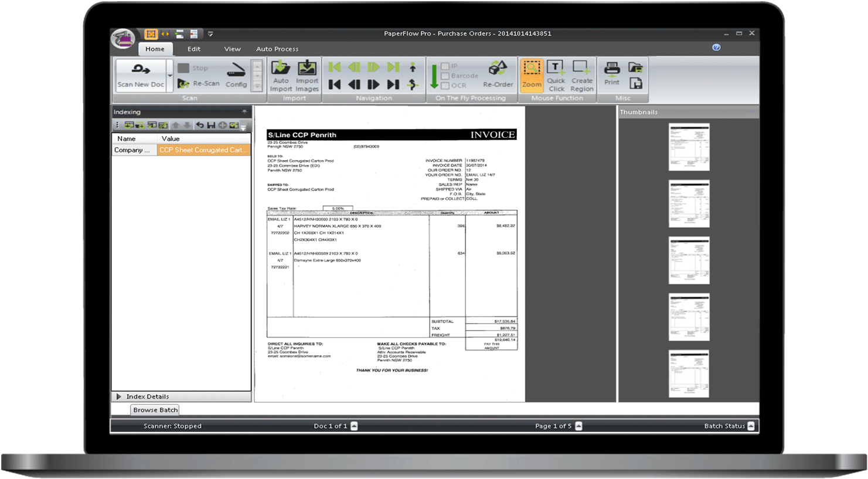Open scanner Config
The width and height of the screenshot is (868, 479).
[236, 75]
